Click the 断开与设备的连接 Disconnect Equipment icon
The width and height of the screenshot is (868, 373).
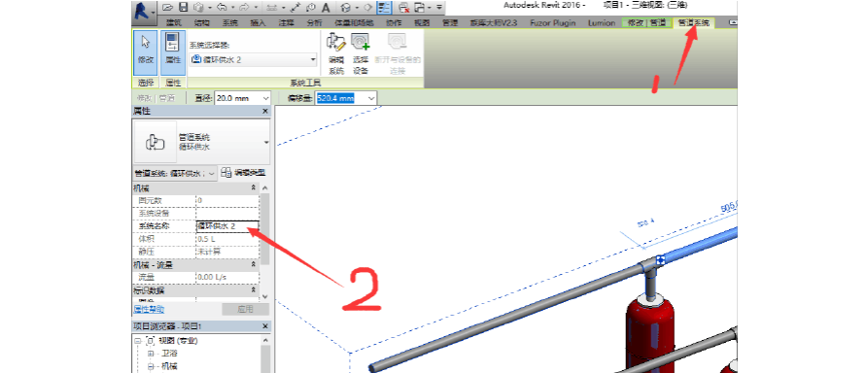tap(398, 53)
